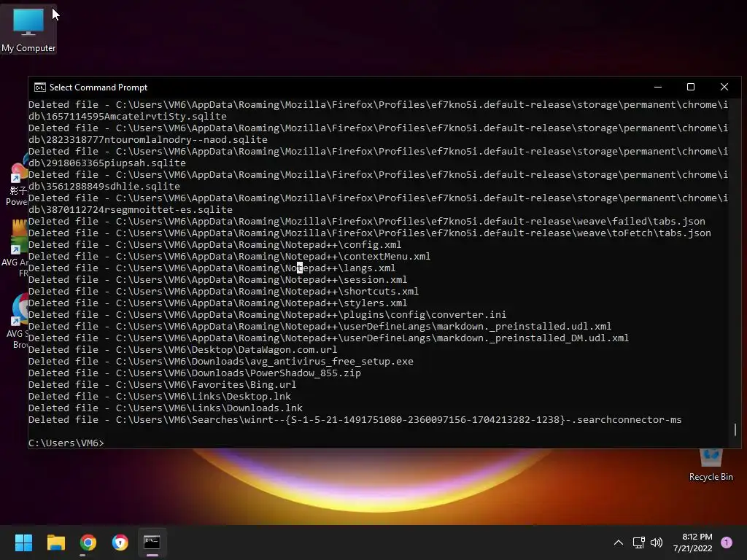Click the line with Links\Downloads.lnk
Image resolution: width=747 pixels, height=560 pixels.
click(166, 408)
